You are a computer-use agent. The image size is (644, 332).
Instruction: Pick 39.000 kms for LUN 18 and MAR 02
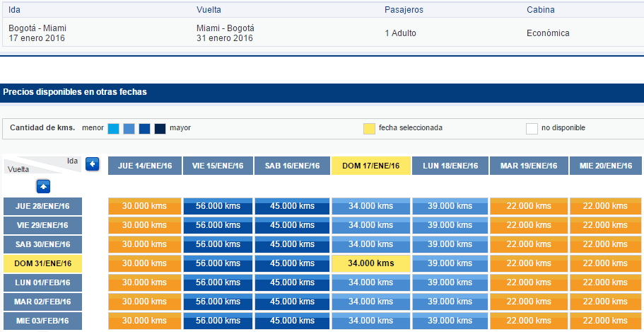(450, 302)
